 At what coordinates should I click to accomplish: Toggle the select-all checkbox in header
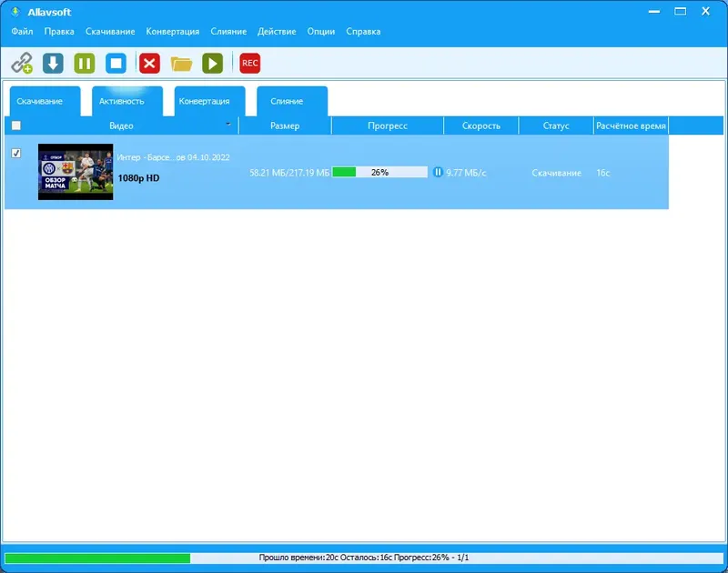[16, 126]
